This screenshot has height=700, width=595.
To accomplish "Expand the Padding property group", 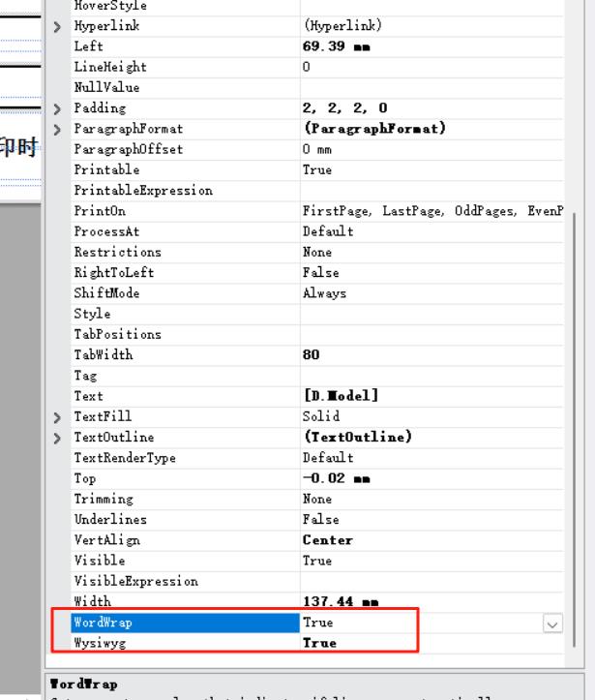I will tap(58, 108).
